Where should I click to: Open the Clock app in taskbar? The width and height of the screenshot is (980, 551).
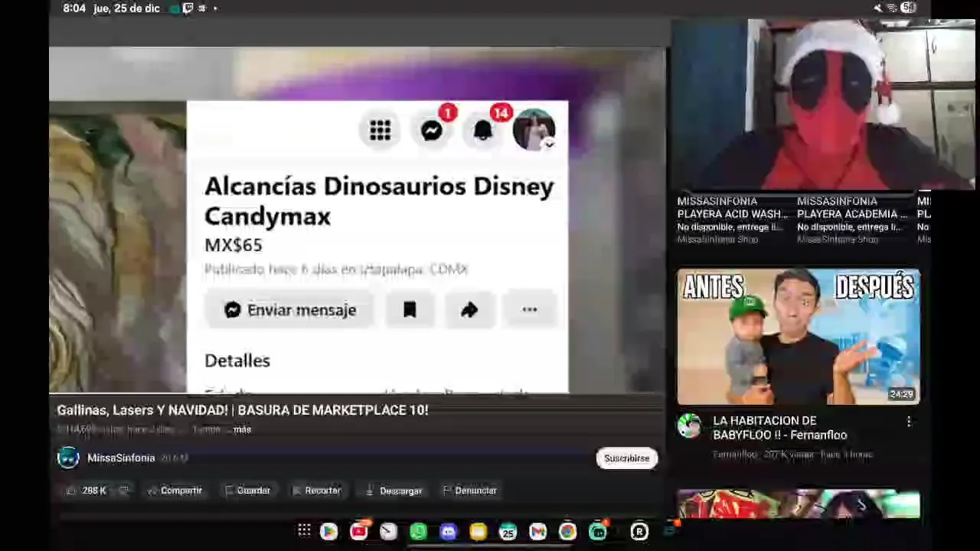[x=388, y=531]
